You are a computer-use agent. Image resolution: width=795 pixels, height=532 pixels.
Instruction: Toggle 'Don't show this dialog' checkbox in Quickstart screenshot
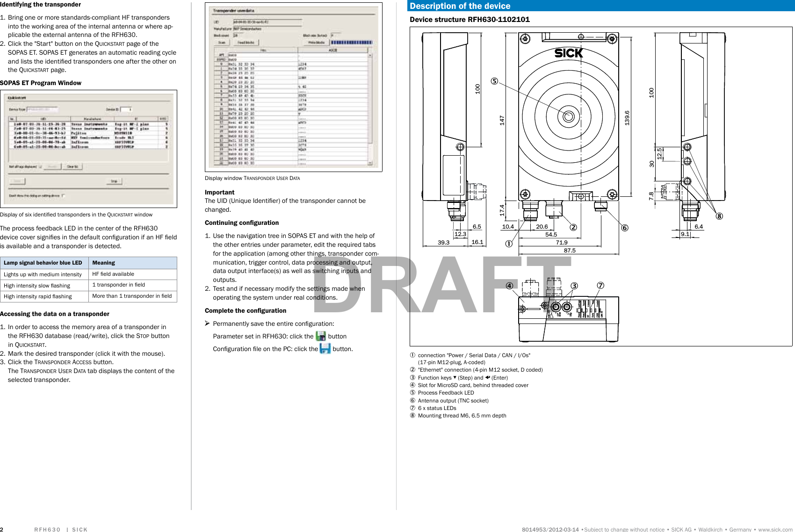pos(63,196)
